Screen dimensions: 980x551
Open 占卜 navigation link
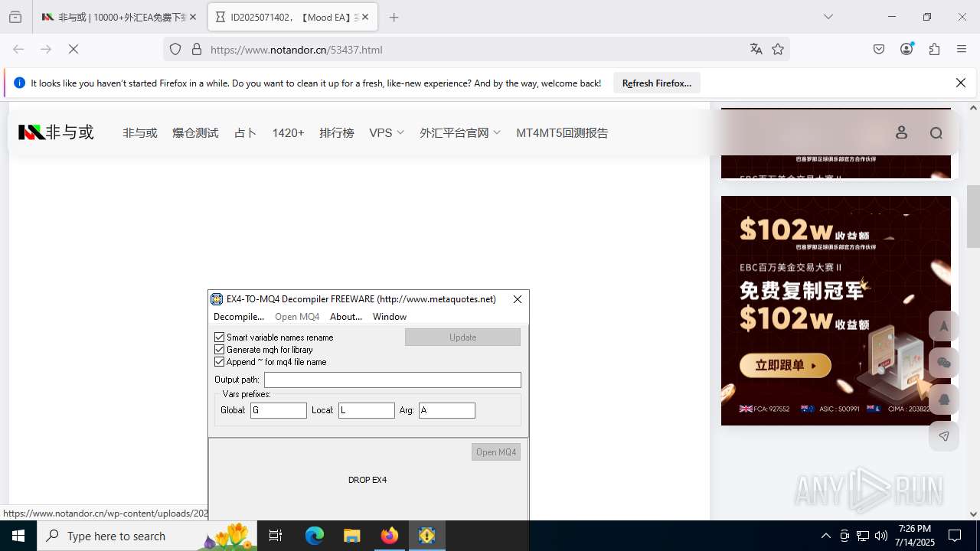[x=245, y=132]
